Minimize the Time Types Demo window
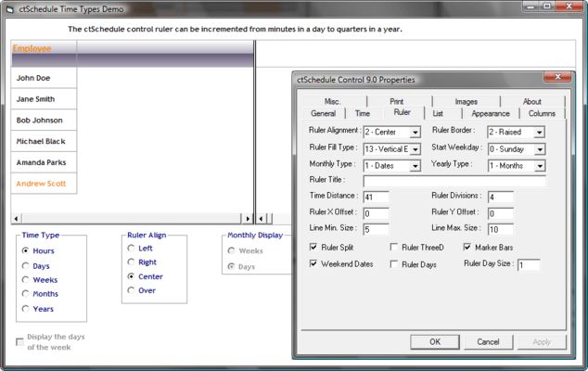The height and width of the screenshot is (371, 588). pyautogui.click(x=530, y=6)
